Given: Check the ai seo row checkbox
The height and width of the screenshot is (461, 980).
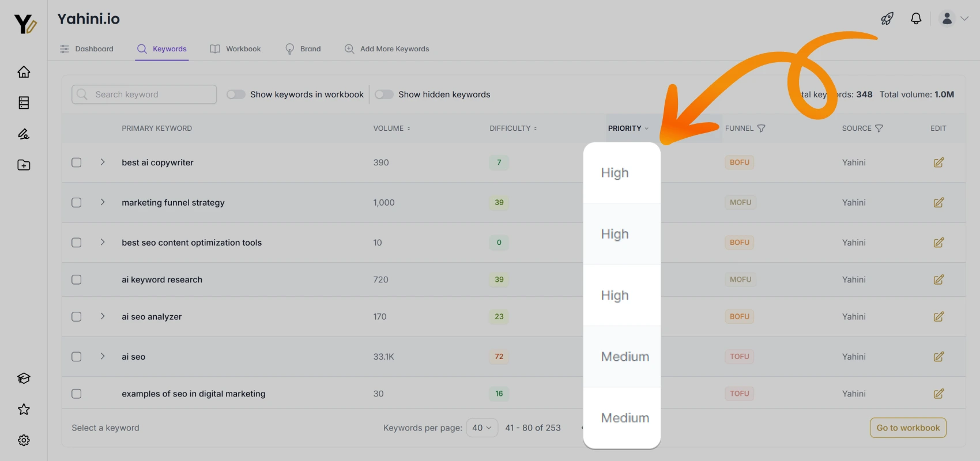Looking at the screenshot, I should point(76,357).
